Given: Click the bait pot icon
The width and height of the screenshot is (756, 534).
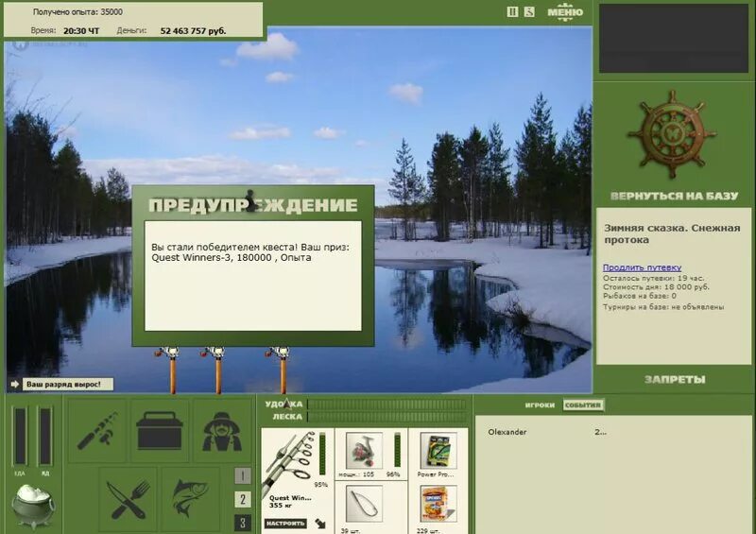Looking at the screenshot, I should [x=32, y=506].
